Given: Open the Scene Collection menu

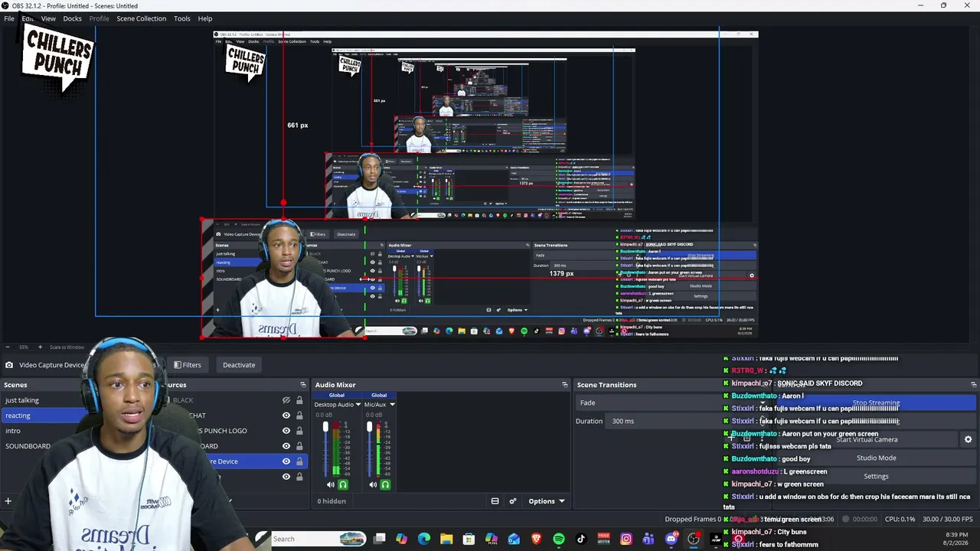Looking at the screenshot, I should pos(141,18).
